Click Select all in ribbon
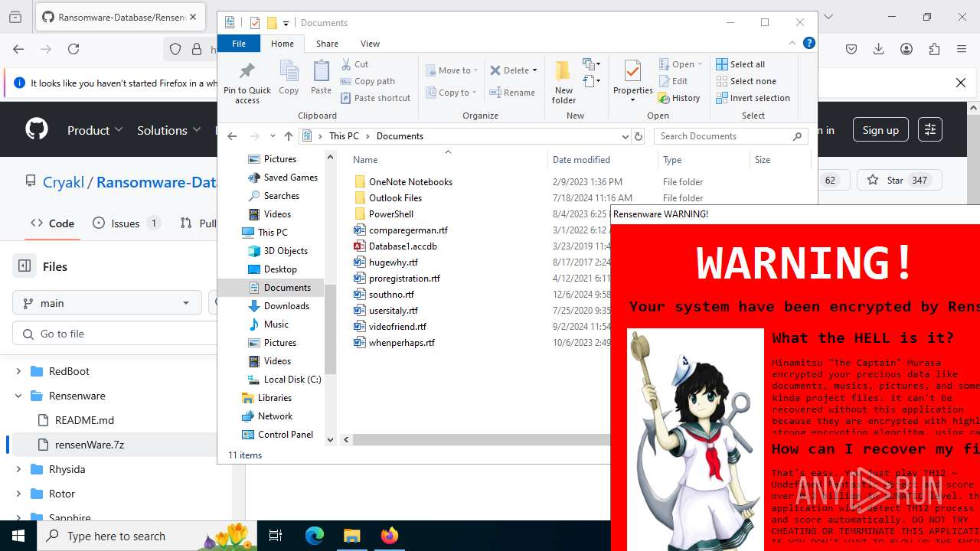This screenshot has width=980, height=551. pos(740,64)
